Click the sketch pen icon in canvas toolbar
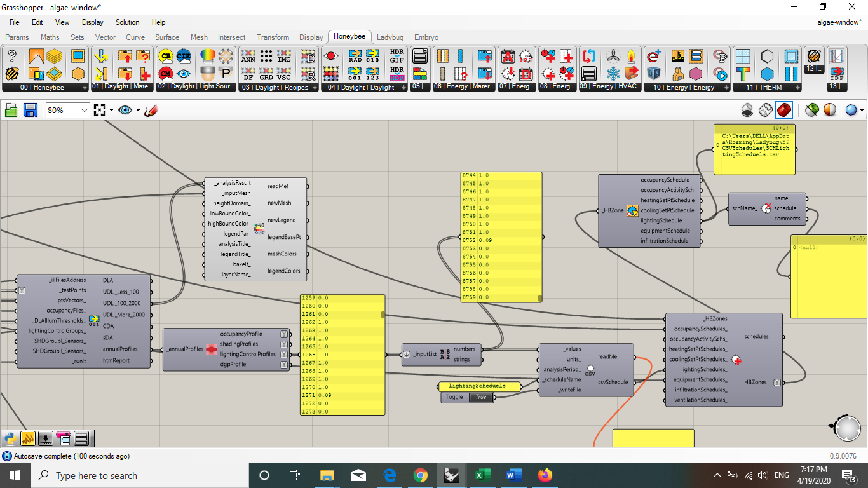868x488 pixels. coord(150,110)
